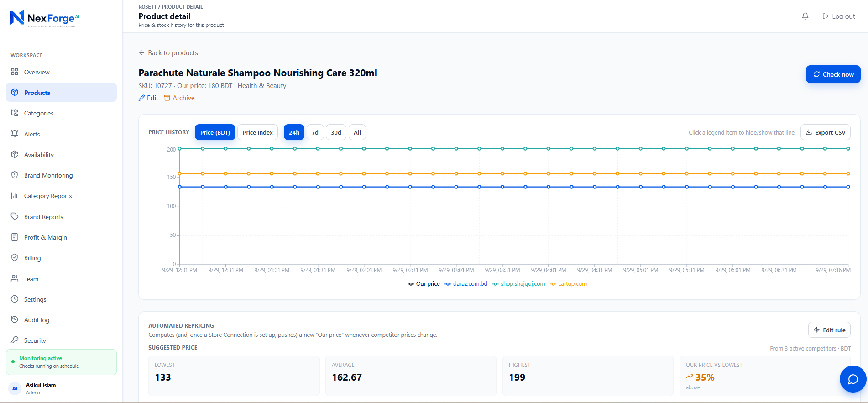Show All time price history

(357, 132)
